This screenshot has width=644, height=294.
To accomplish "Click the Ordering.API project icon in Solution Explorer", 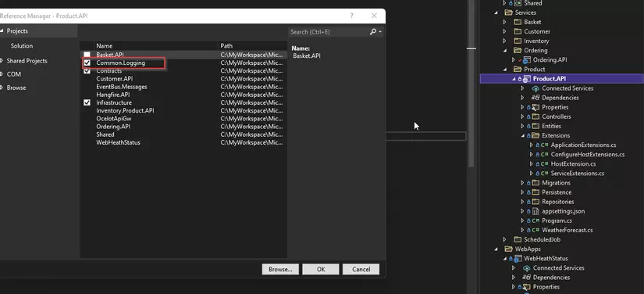I will pyautogui.click(x=527, y=60).
